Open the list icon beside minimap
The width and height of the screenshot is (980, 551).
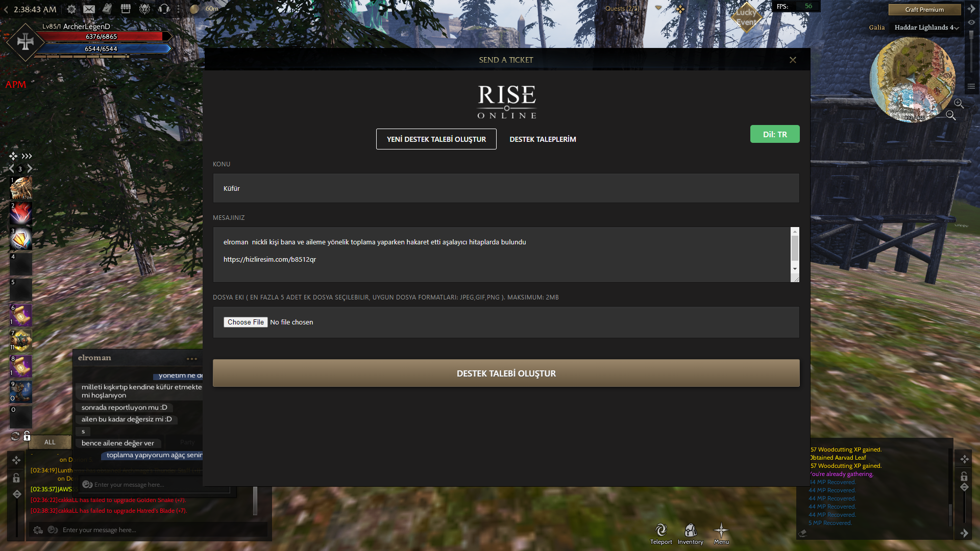pos(971,86)
